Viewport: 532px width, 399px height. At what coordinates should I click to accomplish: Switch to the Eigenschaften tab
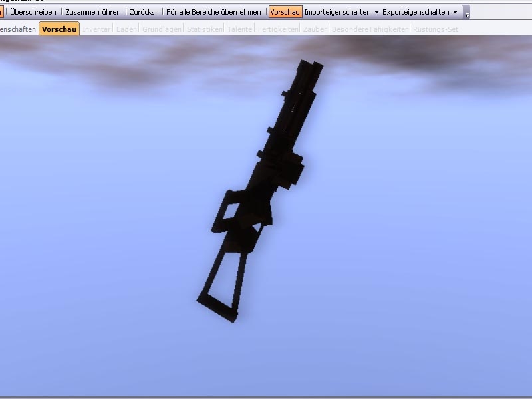coord(18,29)
